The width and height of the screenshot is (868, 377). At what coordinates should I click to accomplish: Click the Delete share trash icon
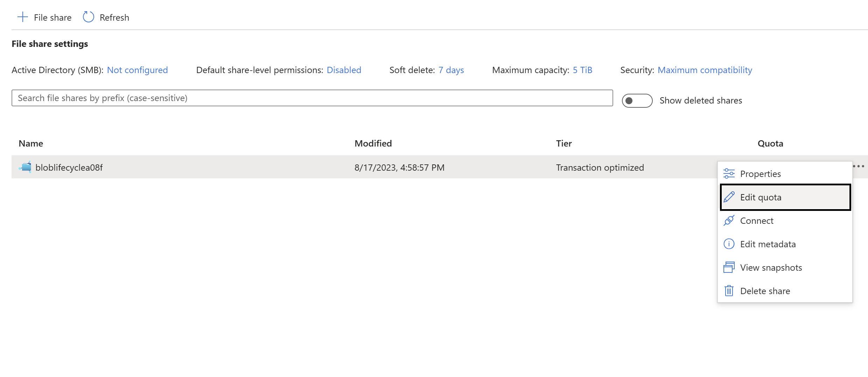729,291
